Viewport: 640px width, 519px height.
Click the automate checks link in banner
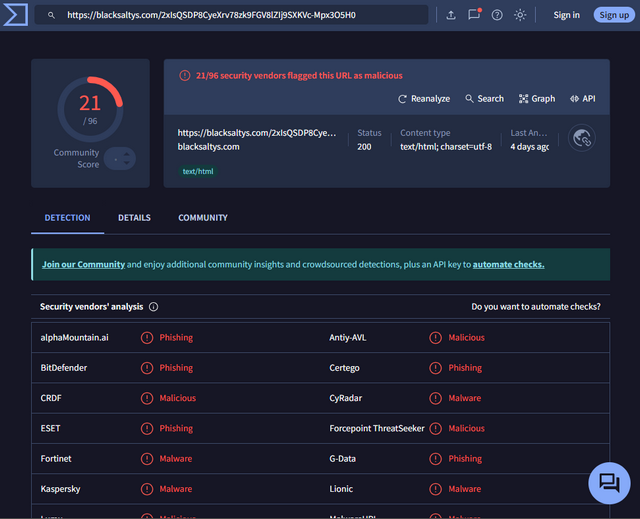click(x=508, y=264)
